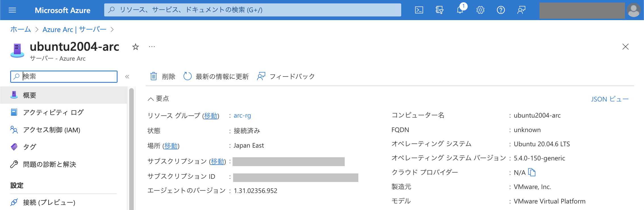Select the 5.4.0-150-generic value
644x210 pixels.
(540, 158)
